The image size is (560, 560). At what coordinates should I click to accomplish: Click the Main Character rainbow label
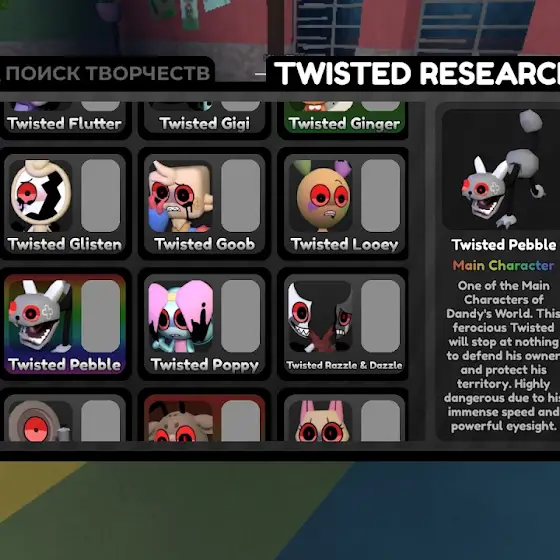(x=503, y=265)
